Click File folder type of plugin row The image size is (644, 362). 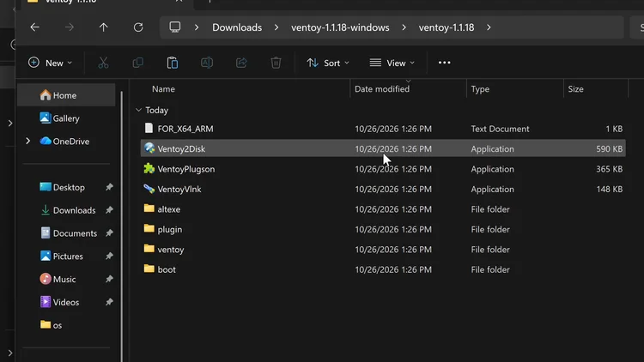pos(490,229)
